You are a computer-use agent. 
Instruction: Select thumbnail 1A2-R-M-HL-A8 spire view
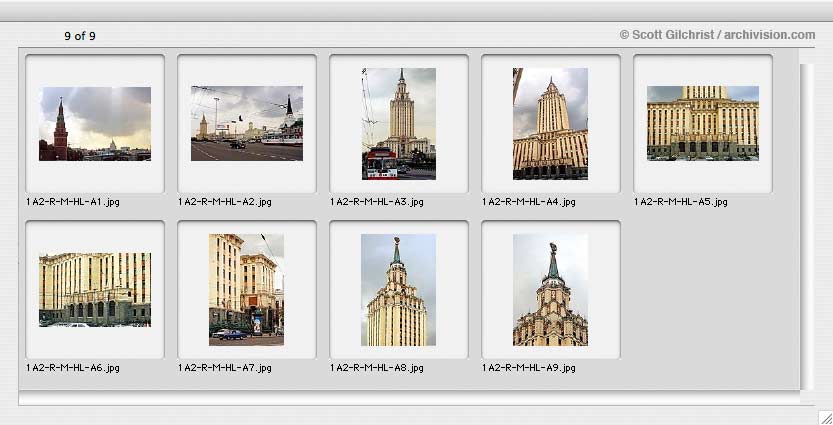tap(398, 290)
